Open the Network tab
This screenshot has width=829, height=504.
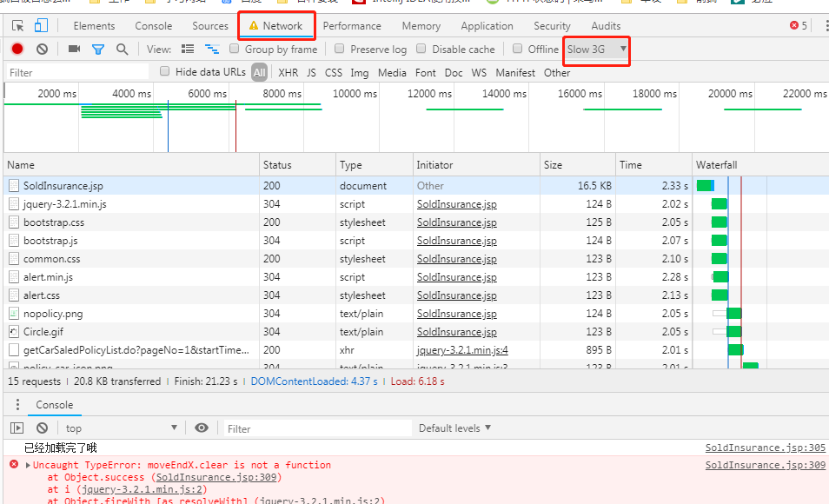point(275,26)
